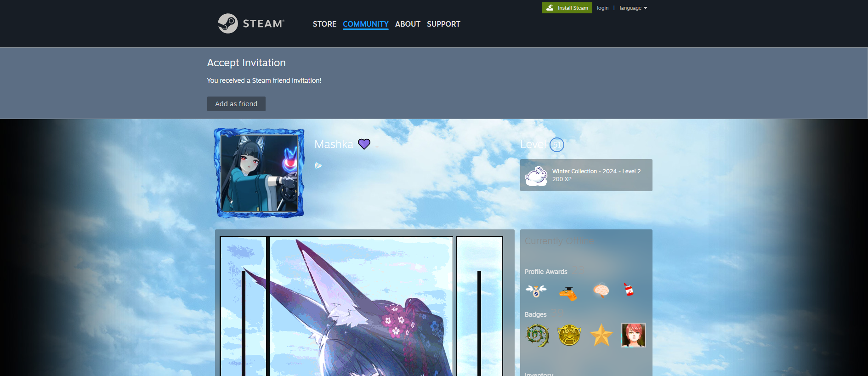Expand the name history arrow next to Mashka
The height and width of the screenshot is (376, 868).
coord(377,146)
